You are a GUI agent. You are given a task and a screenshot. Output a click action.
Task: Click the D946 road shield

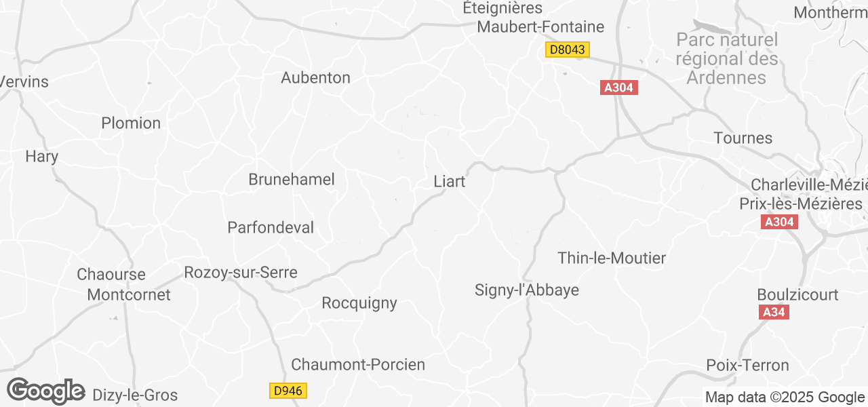point(289,391)
